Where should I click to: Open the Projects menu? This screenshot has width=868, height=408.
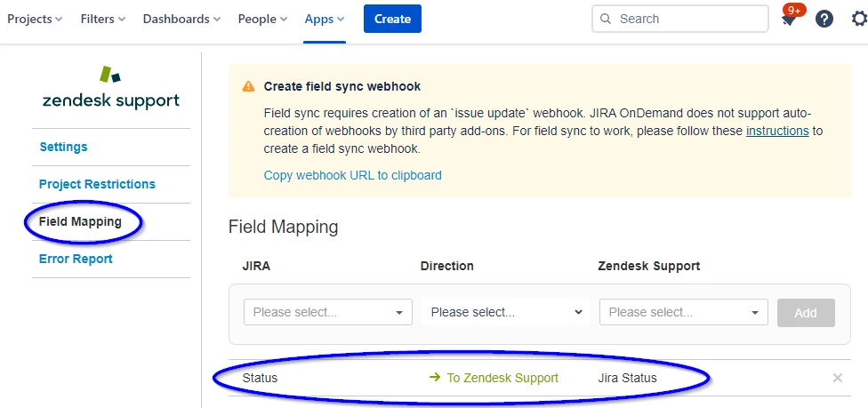(35, 19)
